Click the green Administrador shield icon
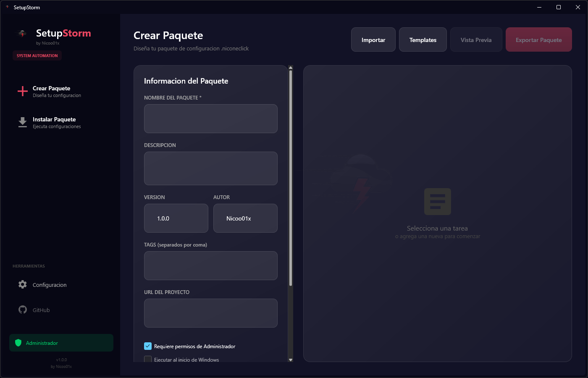Screen dimensions: 588x378 tap(18, 343)
